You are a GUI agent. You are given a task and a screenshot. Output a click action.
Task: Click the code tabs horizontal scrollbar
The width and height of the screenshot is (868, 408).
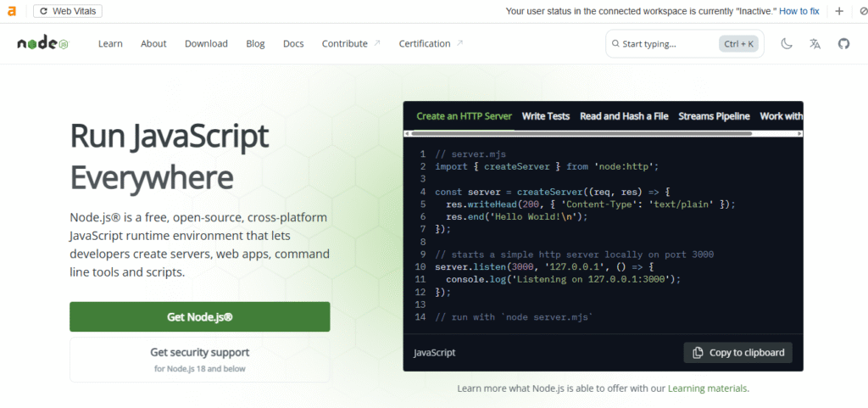(x=581, y=133)
